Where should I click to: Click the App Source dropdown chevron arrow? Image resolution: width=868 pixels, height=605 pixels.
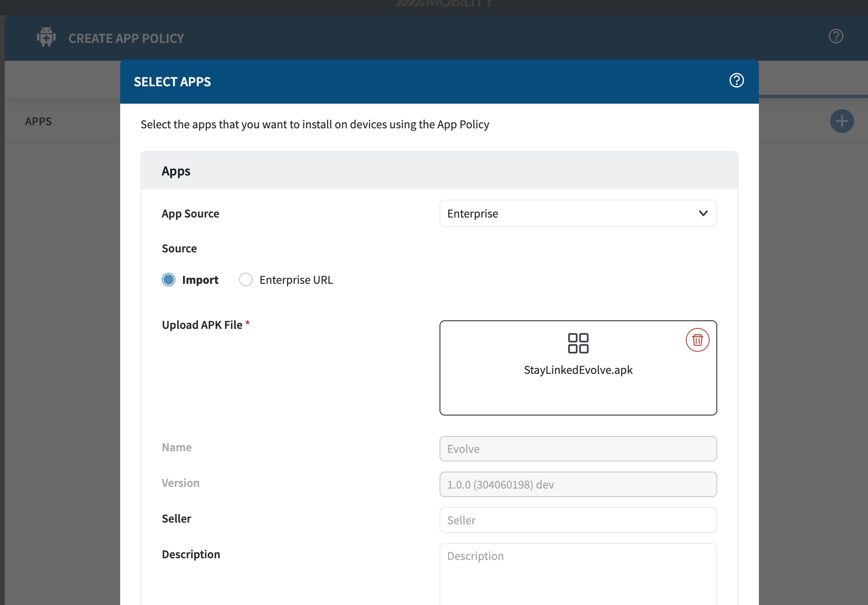click(703, 213)
